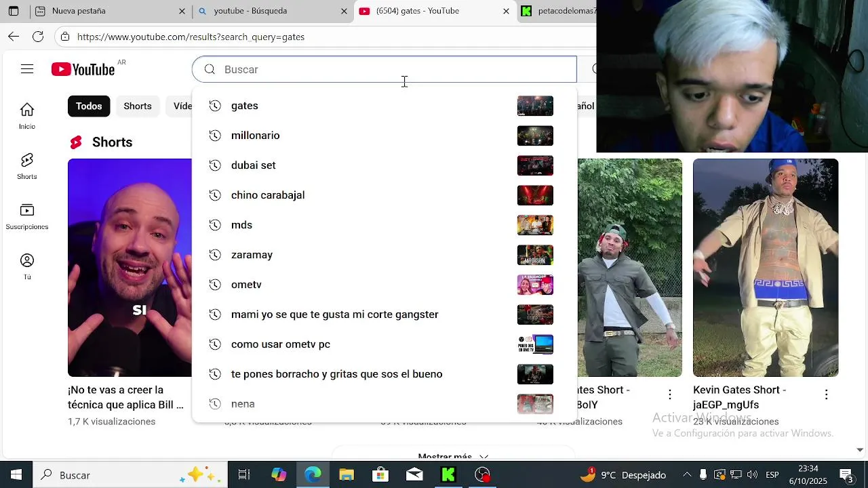Viewport: 868px width, 488px height.
Task: Go to the YouTube logo home
Action: (83, 69)
